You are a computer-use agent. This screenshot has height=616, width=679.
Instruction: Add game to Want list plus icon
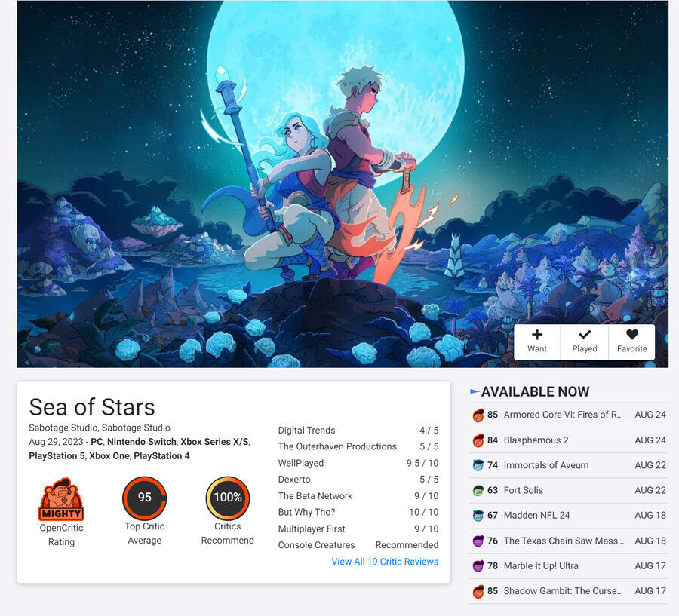tap(537, 342)
